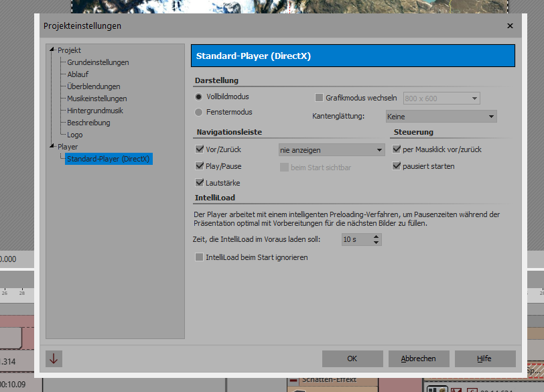544x392 pixels.
Task: Disable the Lautstärke checkbox
Action: (x=200, y=183)
